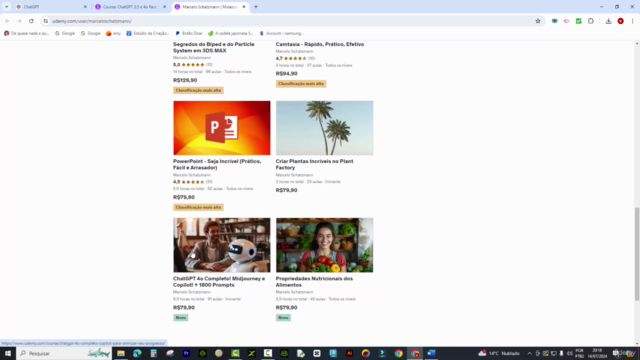Open the 'Botão Doar' bookmark
Viewport: 640px width, 360px height.
pos(189,33)
